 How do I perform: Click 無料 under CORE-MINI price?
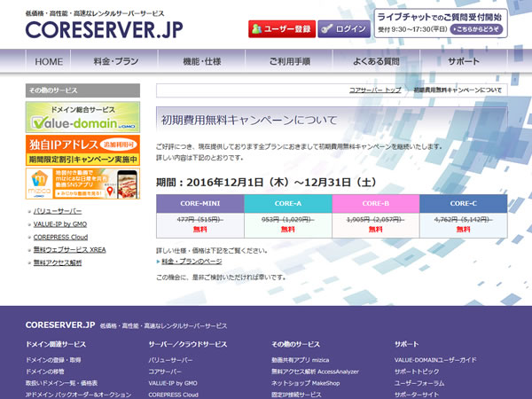200,230
